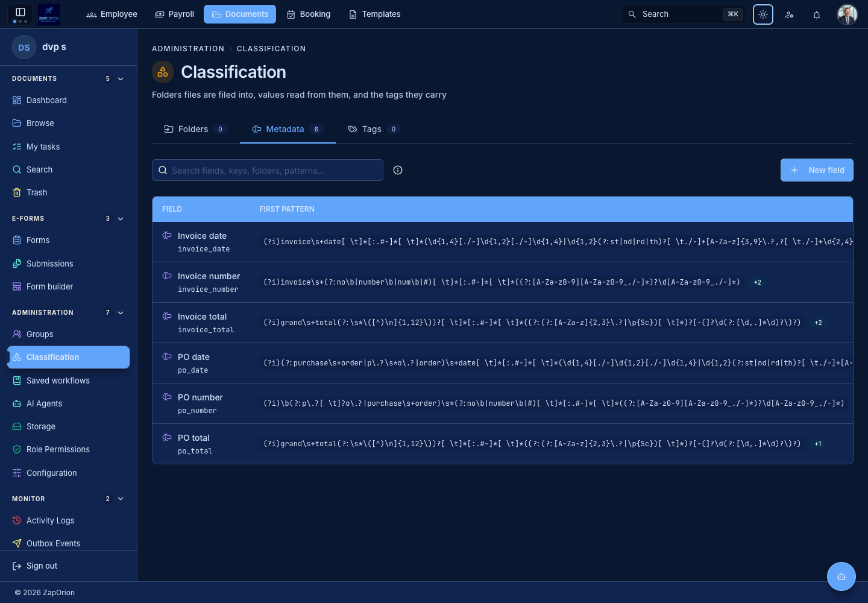Click the Sign out link
This screenshot has height=603, width=868.
tap(35, 566)
